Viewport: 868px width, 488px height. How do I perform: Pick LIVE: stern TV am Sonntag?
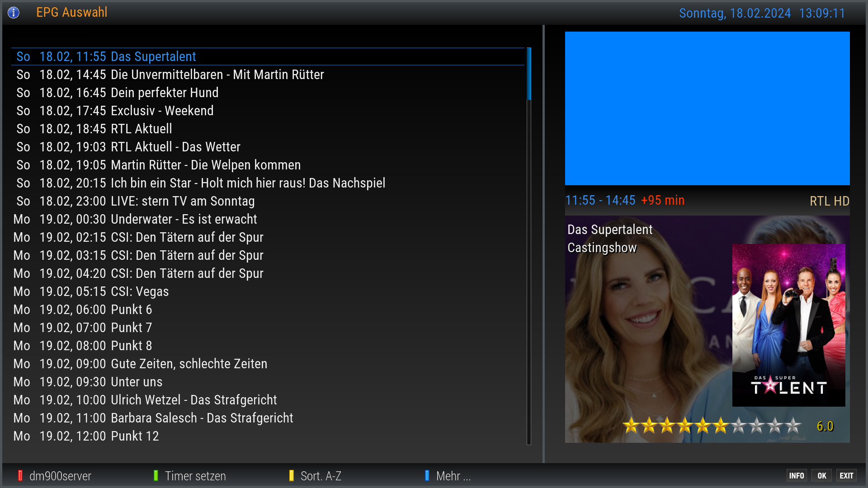coord(183,201)
